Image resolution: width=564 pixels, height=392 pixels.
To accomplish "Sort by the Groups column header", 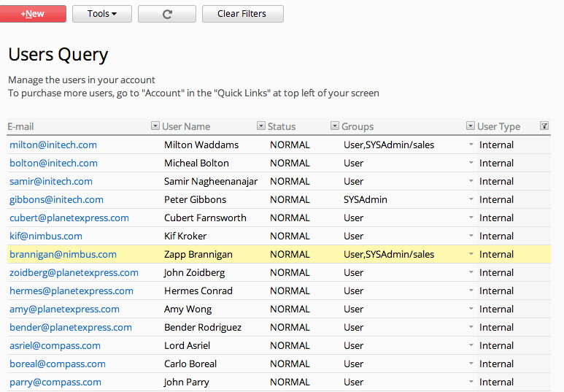I will point(358,126).
